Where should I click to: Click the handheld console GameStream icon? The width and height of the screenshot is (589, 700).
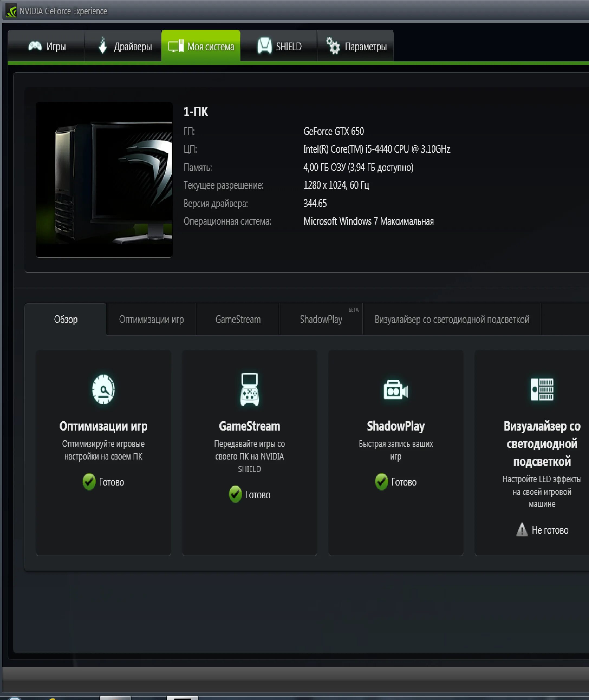click(x=250, y=389)
